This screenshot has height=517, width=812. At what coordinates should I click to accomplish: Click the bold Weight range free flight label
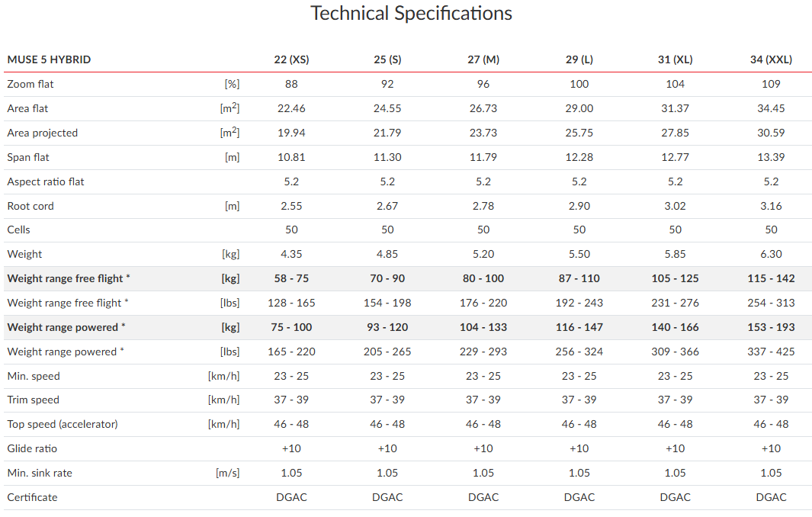(67, 278)
